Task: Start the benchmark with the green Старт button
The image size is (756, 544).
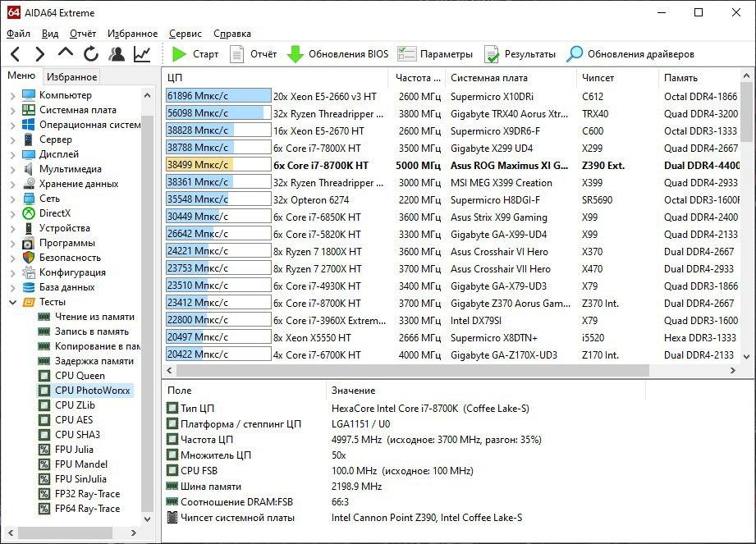Action: [x=195, y=54]
